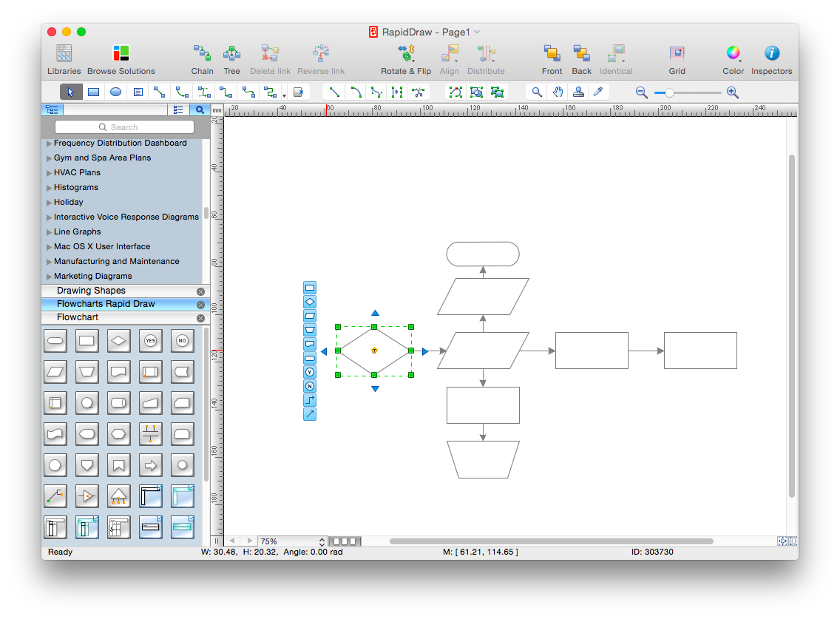Click top blue RapidDraw arrow

pyautogui.click(x=375, y=313)
